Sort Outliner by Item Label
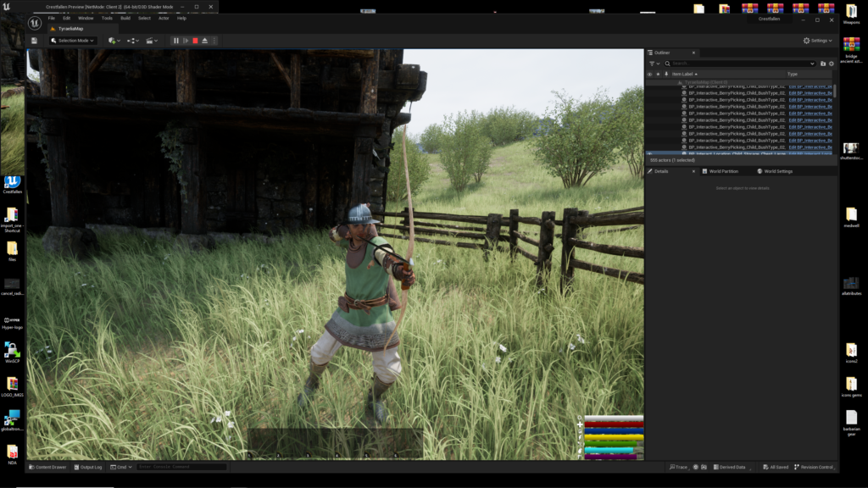This screenshot has height=488, width=868. coord(684,75)
